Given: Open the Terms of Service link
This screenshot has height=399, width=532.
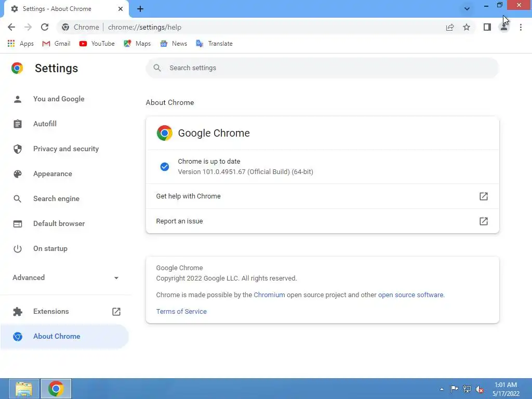Looking at the screenshot, I should (x=181, y=312).
